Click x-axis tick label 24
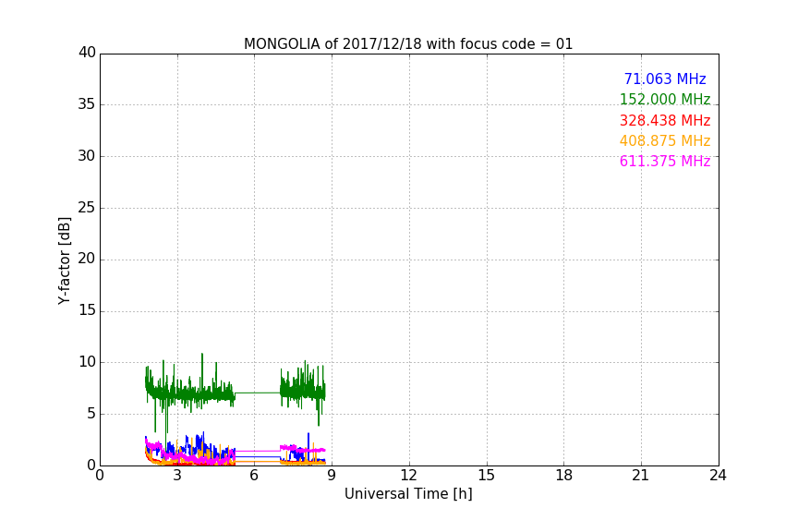Image resolution: width=798 pixels, height=532 pixels. tap(718, 476)
